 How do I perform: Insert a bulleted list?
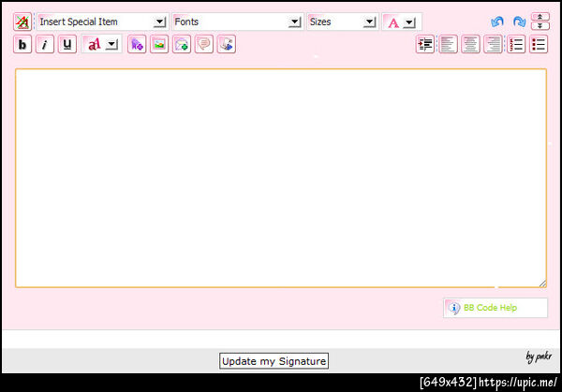point(539,44)
